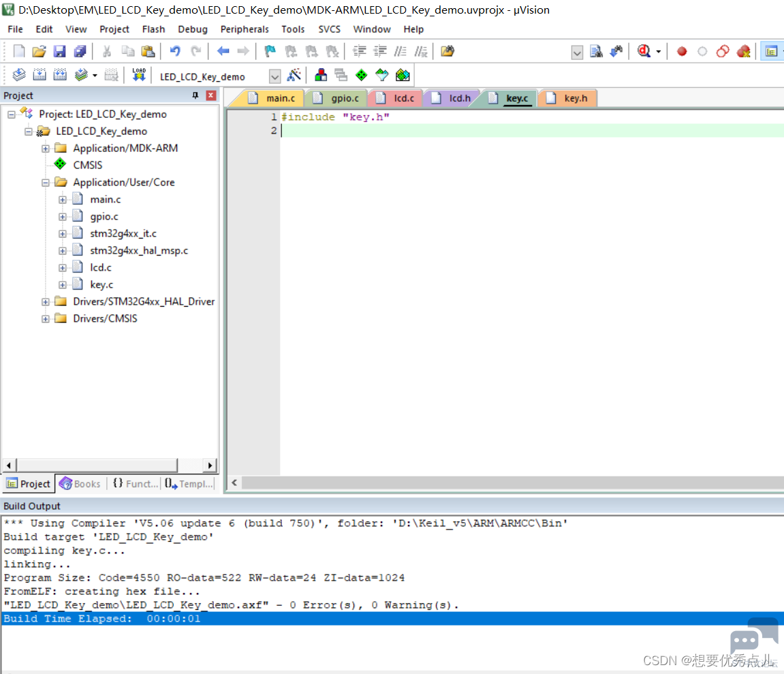Viewport: 784px width, 674px height.
Task: Pin the Project panel
Action: pos(195,95)
